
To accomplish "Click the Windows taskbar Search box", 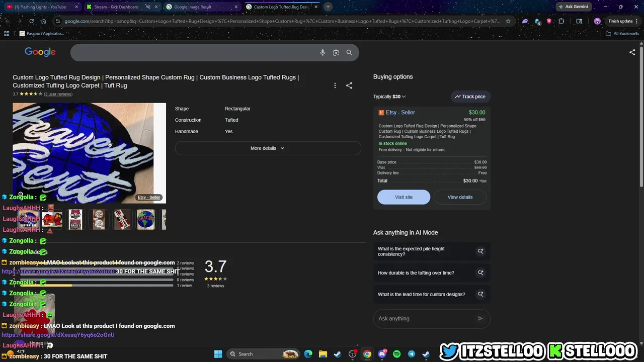I will point(263,354).
